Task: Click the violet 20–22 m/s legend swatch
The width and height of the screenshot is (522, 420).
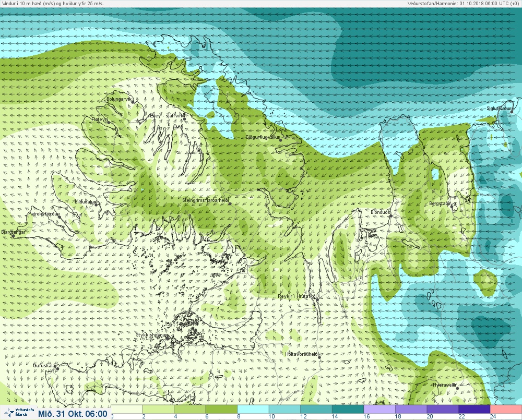Action: [443, 409]
